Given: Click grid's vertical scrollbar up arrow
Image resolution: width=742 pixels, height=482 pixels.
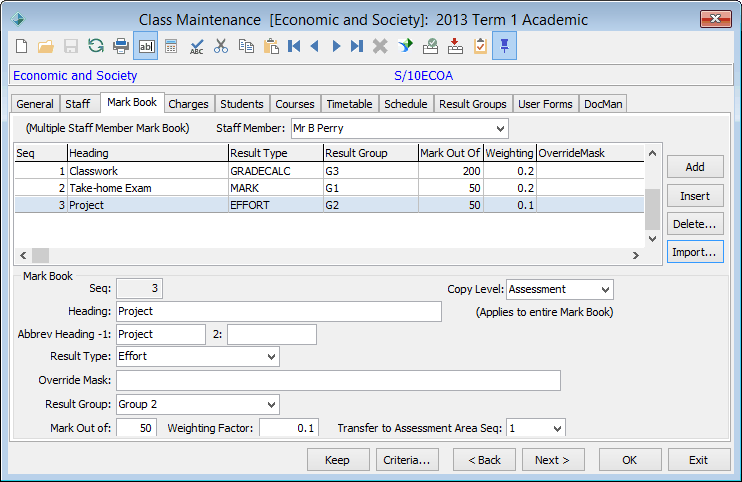Looking at the screenshot, I should pyautogui.click(x=653, y=153).
